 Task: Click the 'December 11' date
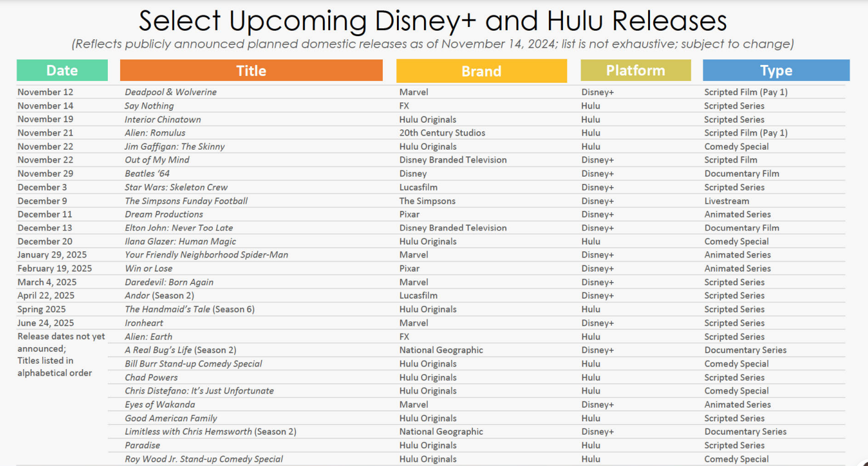coord(45,214)
